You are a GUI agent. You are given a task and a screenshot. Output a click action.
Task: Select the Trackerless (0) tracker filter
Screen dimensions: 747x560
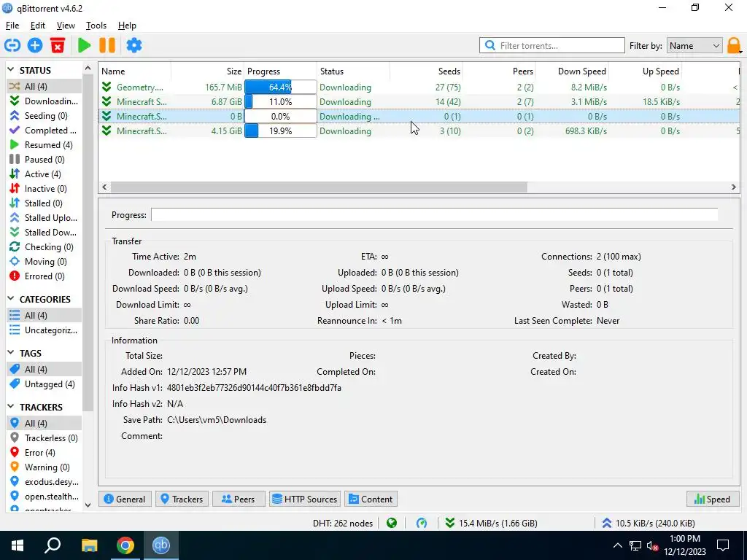[44, 438]
